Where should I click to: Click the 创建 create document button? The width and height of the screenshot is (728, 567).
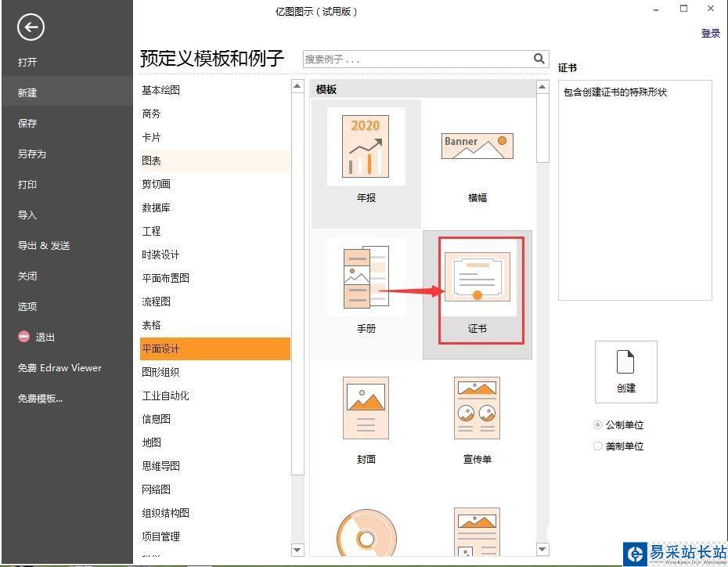point(626,372)
